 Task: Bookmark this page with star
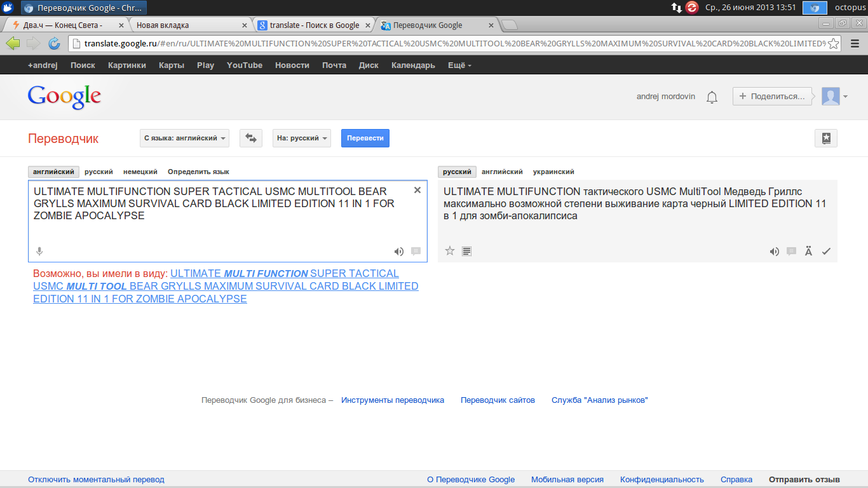tap(834, 44)
